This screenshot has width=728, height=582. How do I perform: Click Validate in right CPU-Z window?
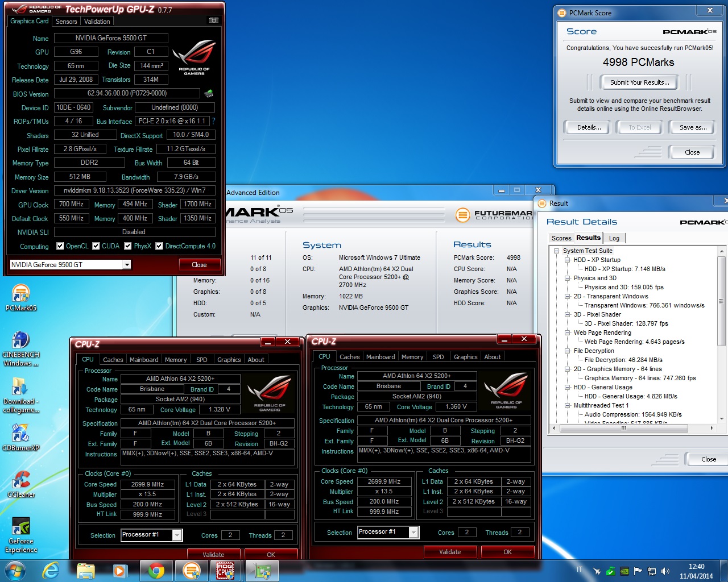click(x=450, y=551)
